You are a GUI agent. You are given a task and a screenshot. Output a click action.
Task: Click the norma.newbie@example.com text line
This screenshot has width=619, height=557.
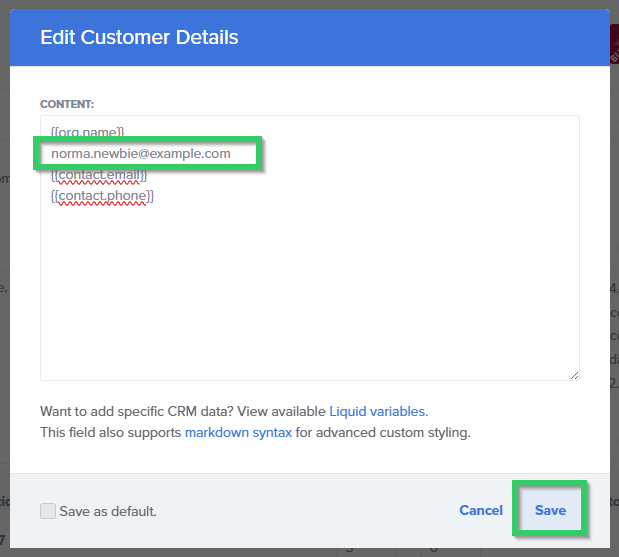pos(141,153)
